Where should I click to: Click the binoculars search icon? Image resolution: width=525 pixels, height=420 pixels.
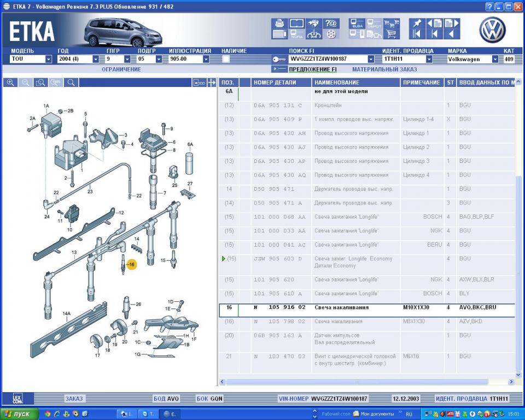[x=314, y=24]
